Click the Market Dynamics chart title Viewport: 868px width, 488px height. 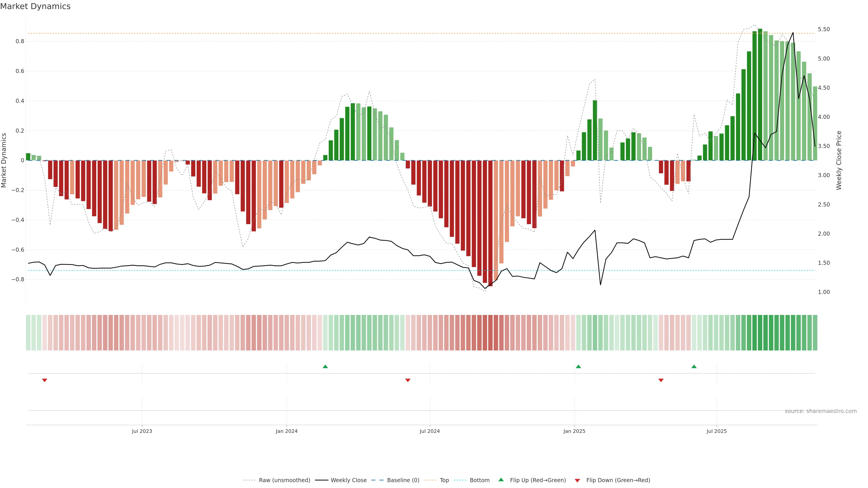click(35, 6)
